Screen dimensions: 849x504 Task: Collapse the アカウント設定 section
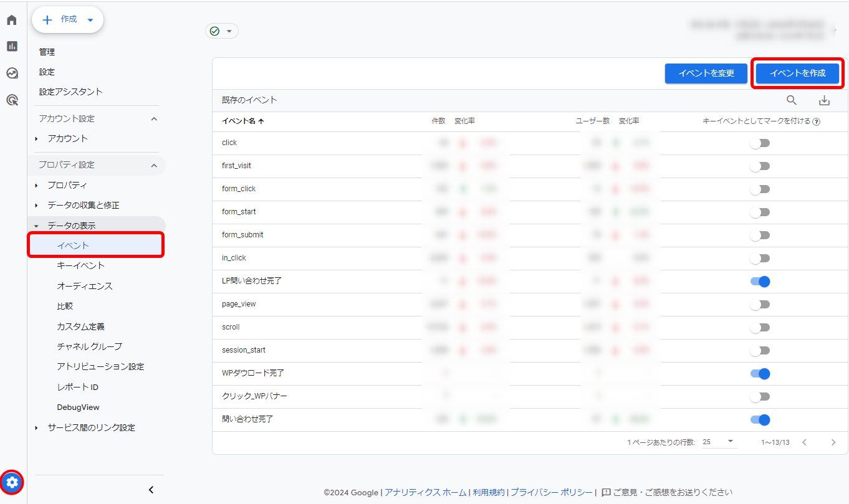point(154,118)
